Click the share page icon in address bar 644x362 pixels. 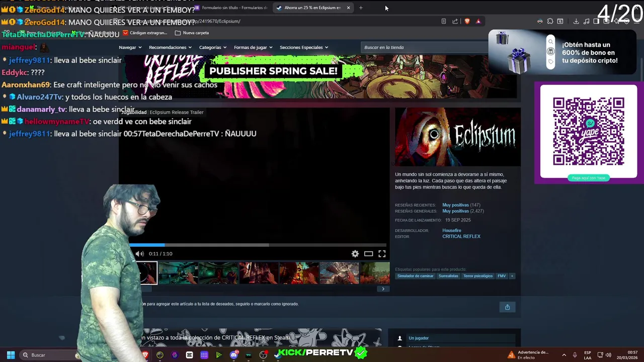[x=455, y=21]
